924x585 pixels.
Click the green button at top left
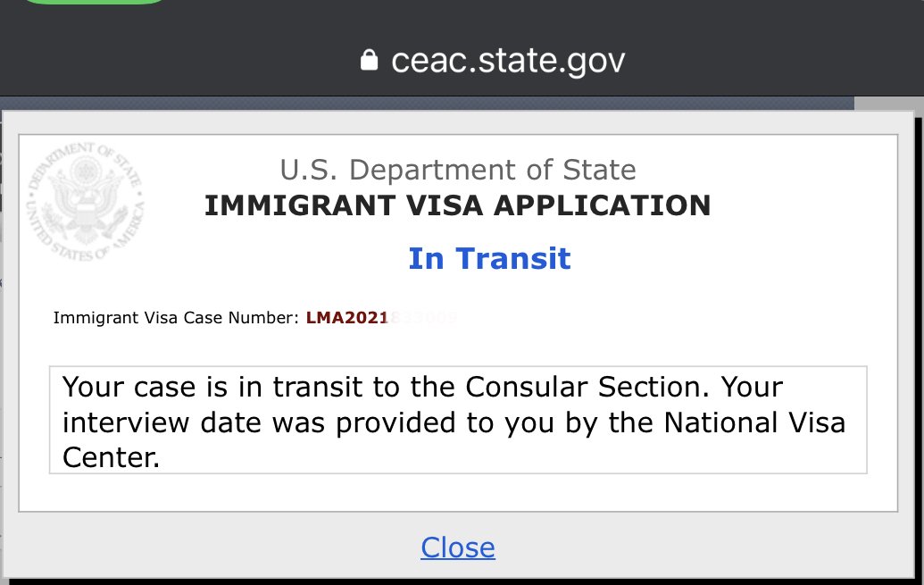[x=95, y=2]
